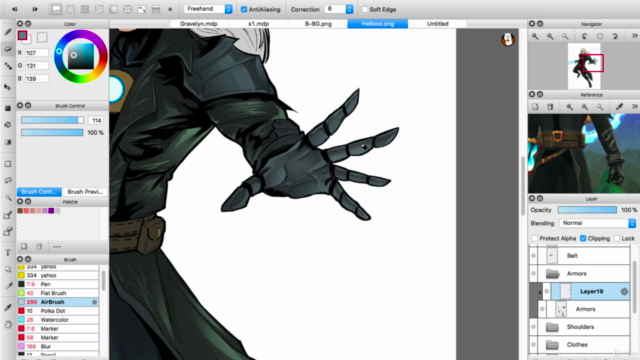Click the R color value field
The width and height of the screenshot is (640, 360).
point(37,53)
